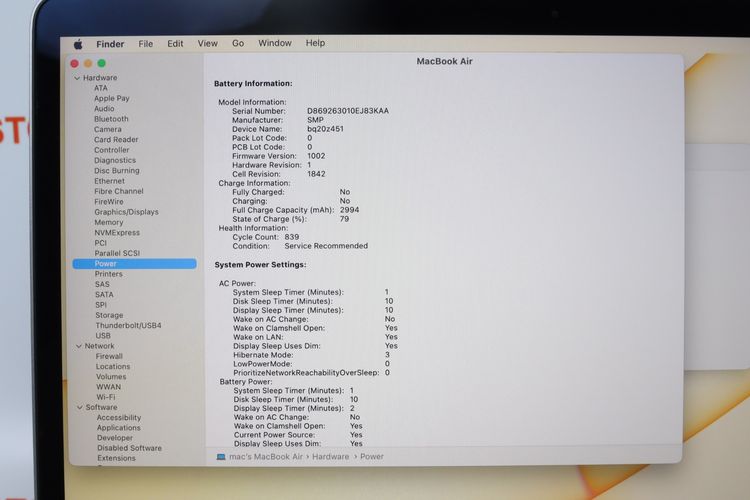Open the Finder menu
The width and height of the screenshot is (750, 500).
pyautogui.click(x=110, y=44)
